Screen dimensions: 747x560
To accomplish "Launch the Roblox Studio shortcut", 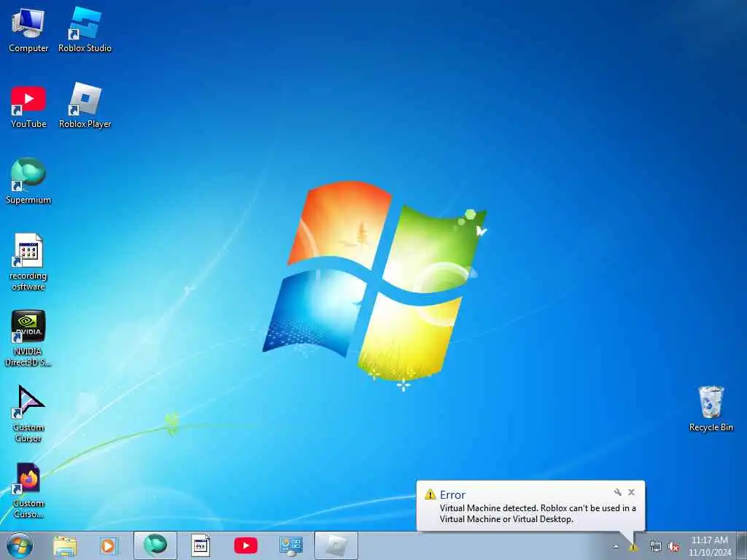I will click(x=85, y=29).
